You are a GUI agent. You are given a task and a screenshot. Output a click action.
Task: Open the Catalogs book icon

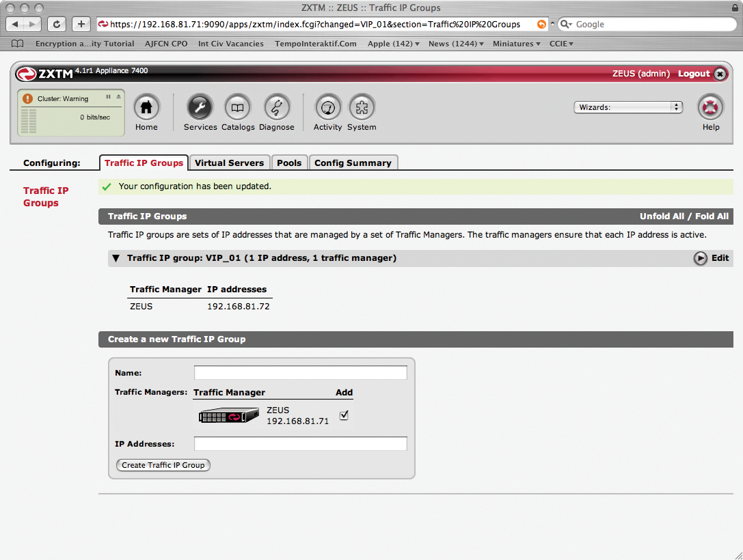pos(237,107)
